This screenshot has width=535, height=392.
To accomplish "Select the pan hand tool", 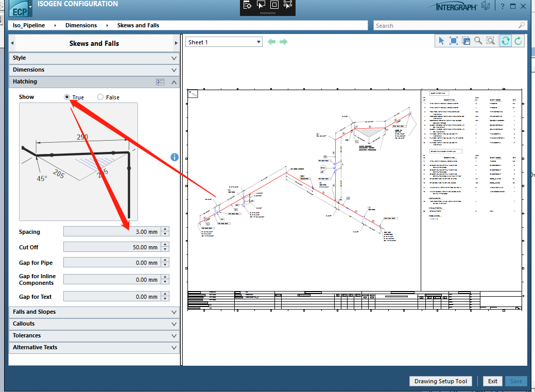I will click(x=465, y=41).
